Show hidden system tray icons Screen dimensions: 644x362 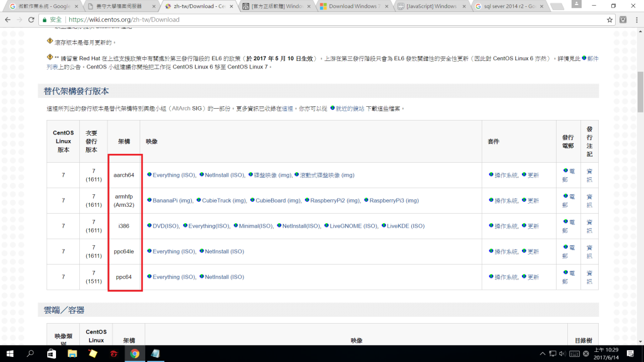coord(543,353)
